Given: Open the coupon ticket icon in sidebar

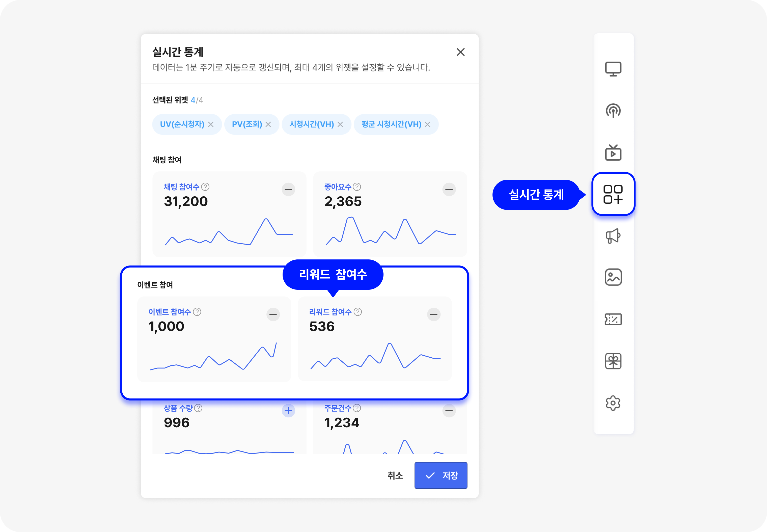Looking at the screenshot, I should pos(613,319).
